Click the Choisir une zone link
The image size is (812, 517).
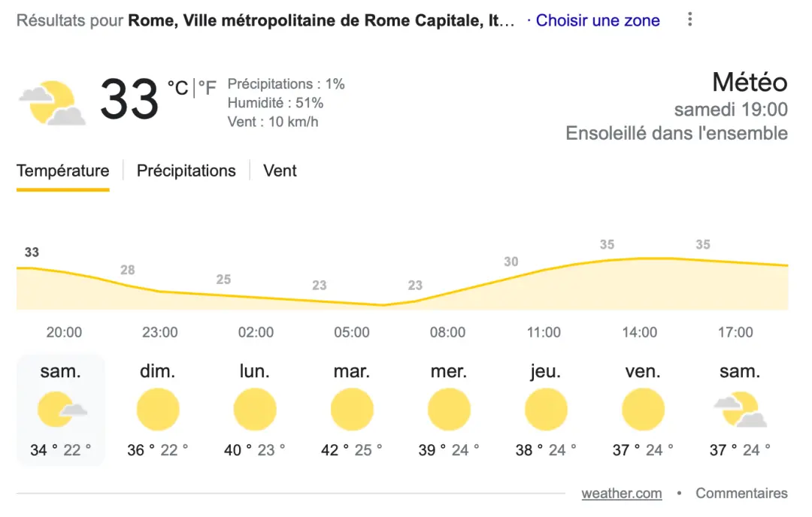[x=598, y=21]
